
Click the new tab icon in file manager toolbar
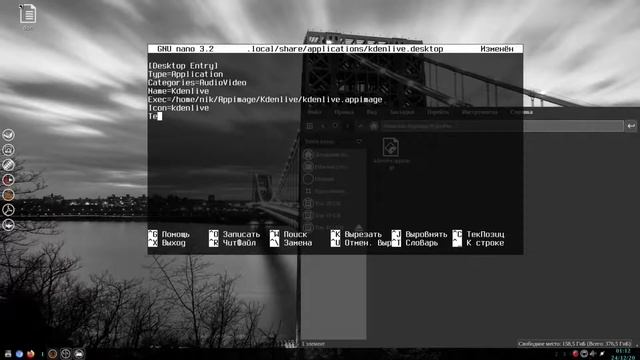pos(309,126)
